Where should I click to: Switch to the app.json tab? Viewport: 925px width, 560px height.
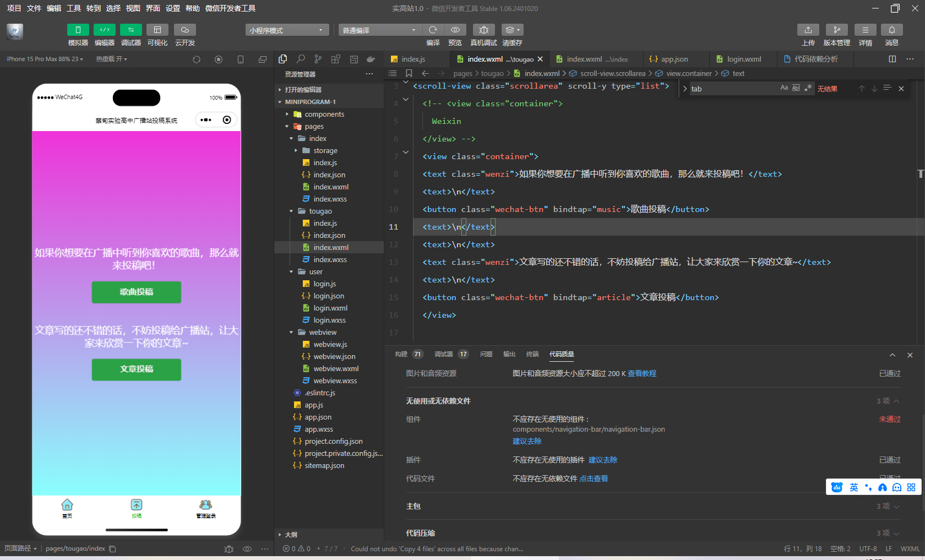point(668,59)
